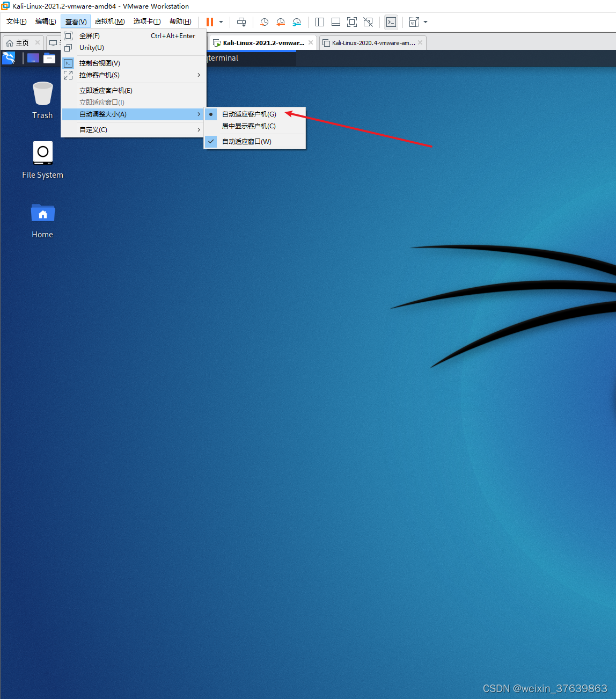This screenshot has width=616, height=699.
Task: Click the console view toolbar icon
Action: coord(391,22)
